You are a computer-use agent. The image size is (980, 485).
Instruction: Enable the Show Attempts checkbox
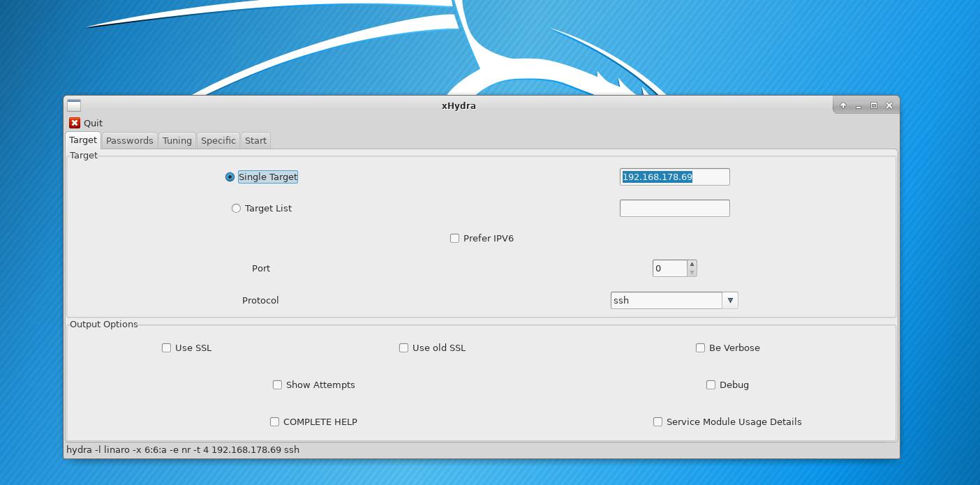(277, 385)
